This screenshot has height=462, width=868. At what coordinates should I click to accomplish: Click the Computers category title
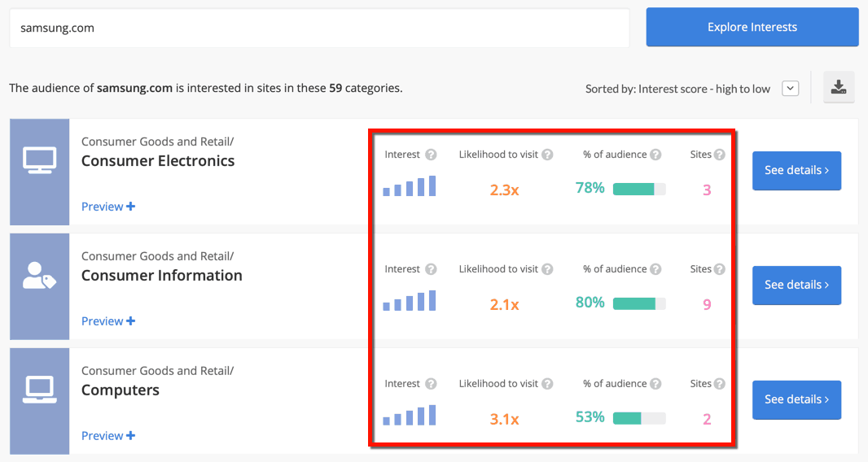(x=121, y=390)
